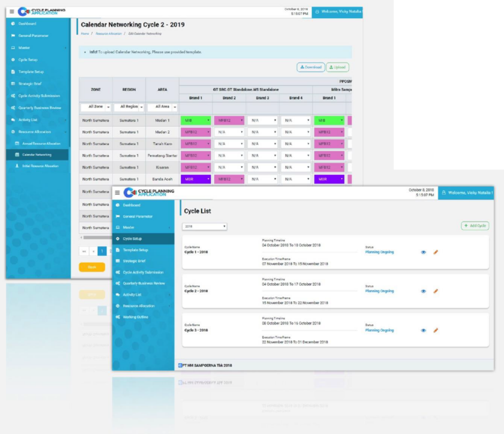Click the Calendar Networking calendar icon in the back sidebar
The width and height of the screenshot is (504, 434).
pos(17,155)
